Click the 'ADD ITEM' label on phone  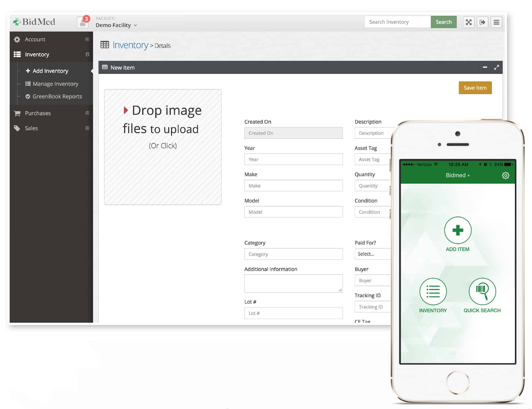pyautogui.click(x=457, y=249)
